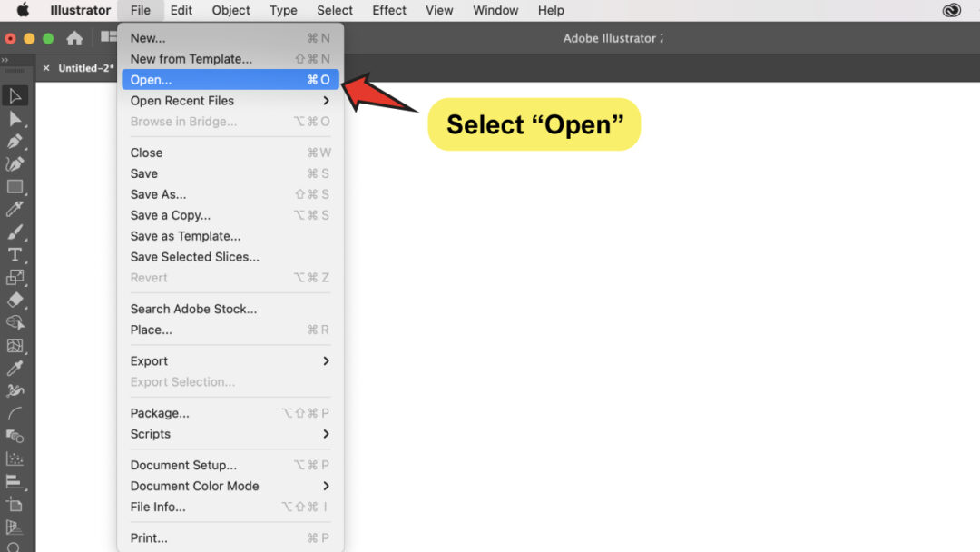The image size is (980, 552).
Task: Open the Apple menu
Action: (x=23, y=10)
